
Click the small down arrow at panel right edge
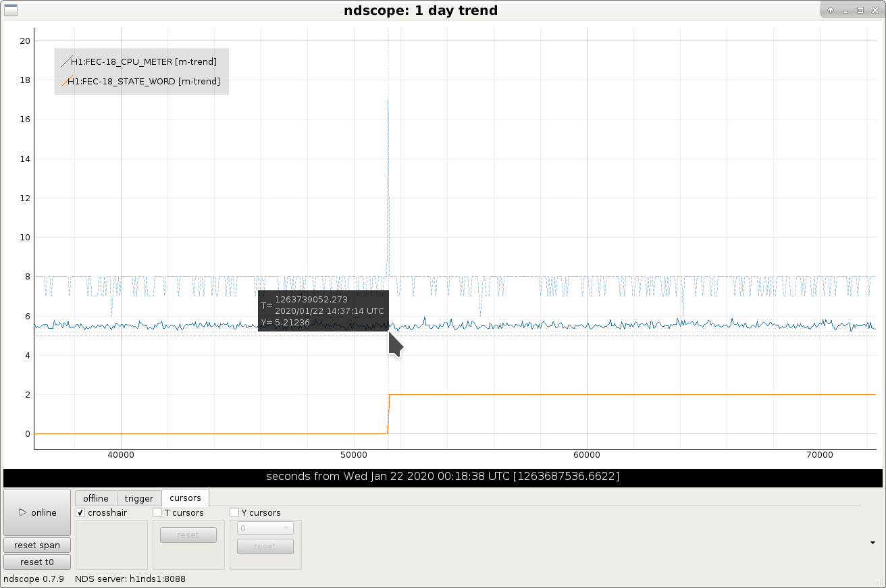pos(873,542)
